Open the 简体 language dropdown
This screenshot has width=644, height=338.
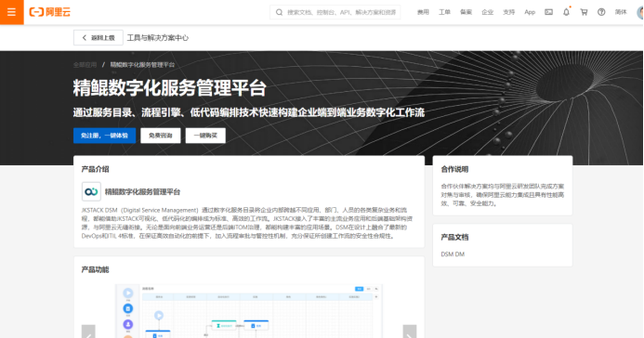click(x=621, y=12)
